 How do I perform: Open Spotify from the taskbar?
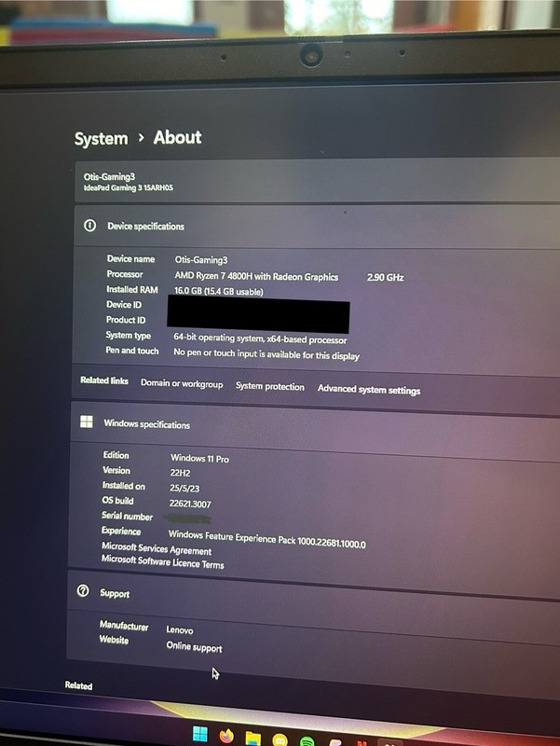click(x=307, y=741)
